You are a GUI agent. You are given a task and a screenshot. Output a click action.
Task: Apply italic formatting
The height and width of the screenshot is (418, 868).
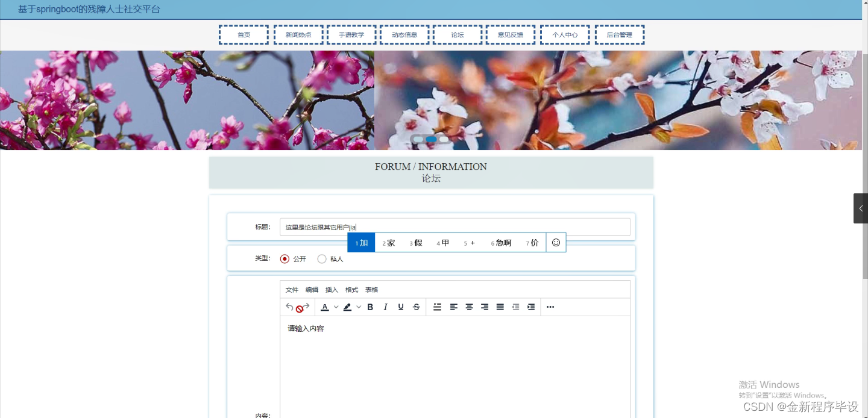385,307
